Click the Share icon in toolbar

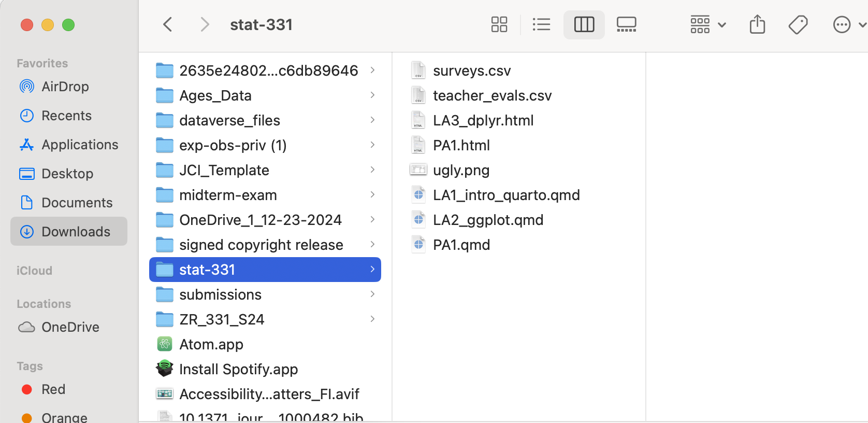pyautogui.click(x=757, y=24)
